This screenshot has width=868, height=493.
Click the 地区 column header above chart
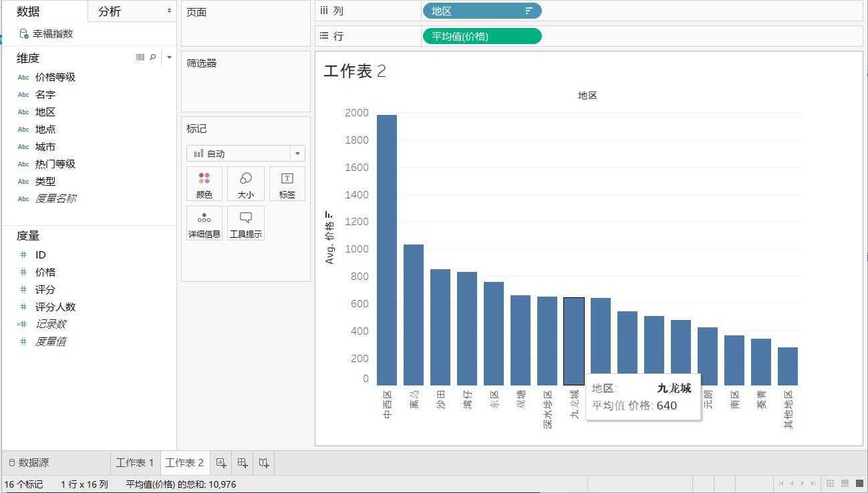pyautogui.click(x=587, y=96)
